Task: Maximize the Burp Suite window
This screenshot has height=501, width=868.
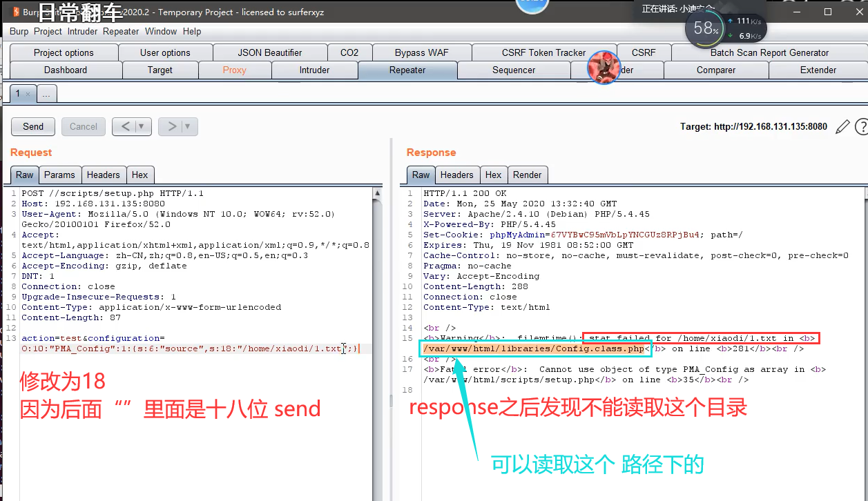Action: [x=828, y=12]
